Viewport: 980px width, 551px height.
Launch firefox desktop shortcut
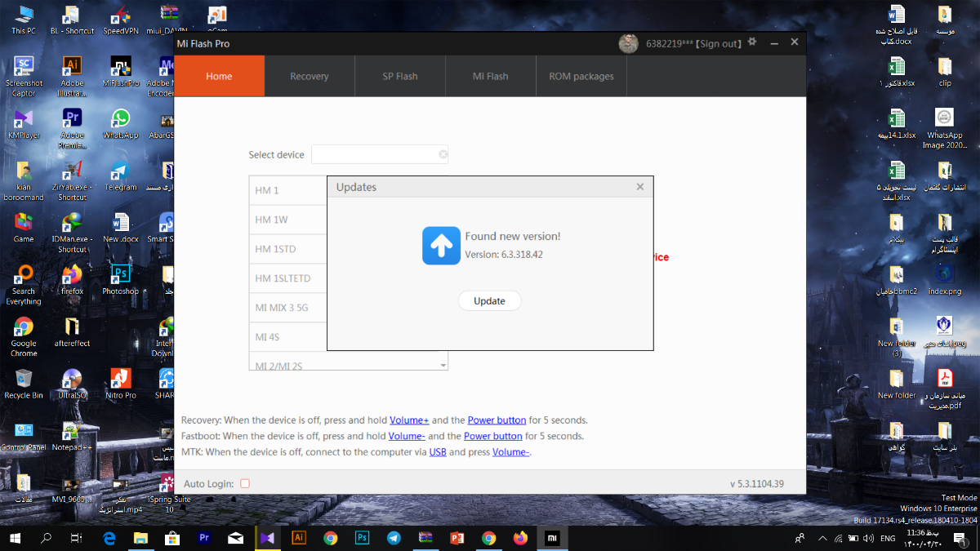coord(72,279)
